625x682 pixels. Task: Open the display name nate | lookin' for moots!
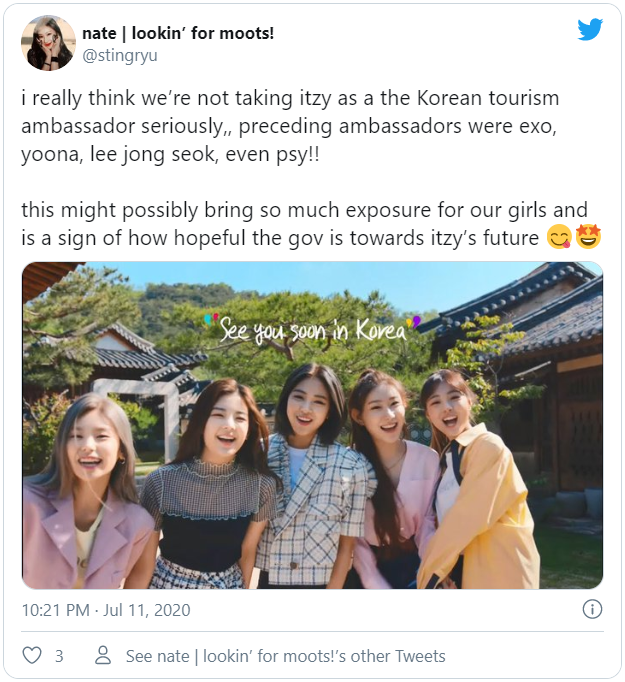tap(178, 33)
